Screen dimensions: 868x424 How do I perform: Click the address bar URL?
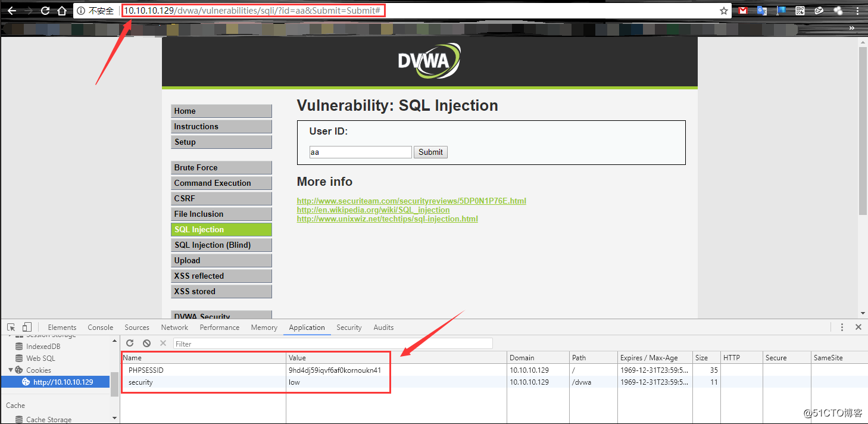tap(252, 11)
